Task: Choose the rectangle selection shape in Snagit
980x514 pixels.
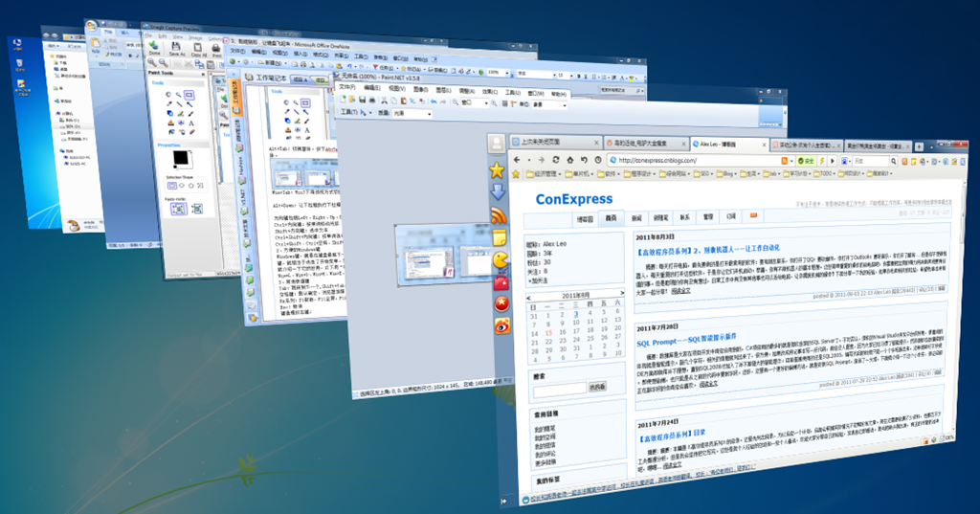Action: 172,186
